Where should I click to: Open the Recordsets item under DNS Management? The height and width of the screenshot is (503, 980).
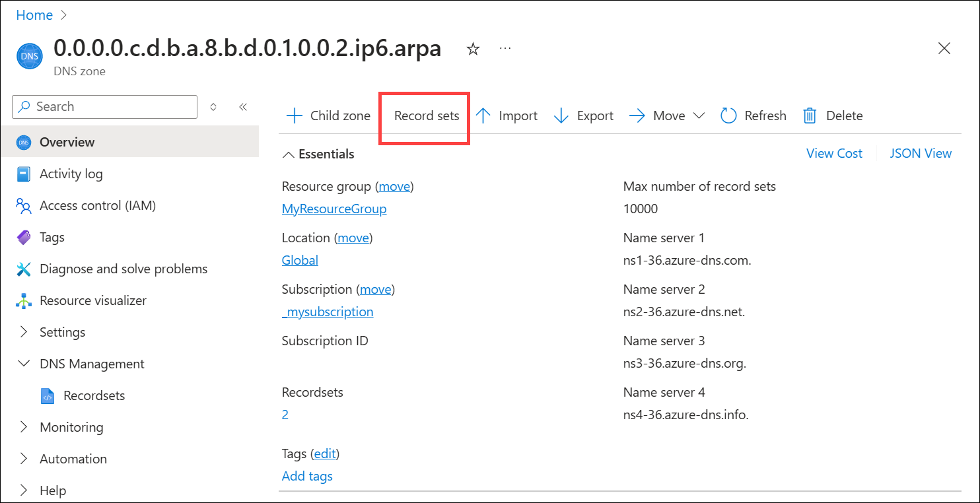(93, 395)
